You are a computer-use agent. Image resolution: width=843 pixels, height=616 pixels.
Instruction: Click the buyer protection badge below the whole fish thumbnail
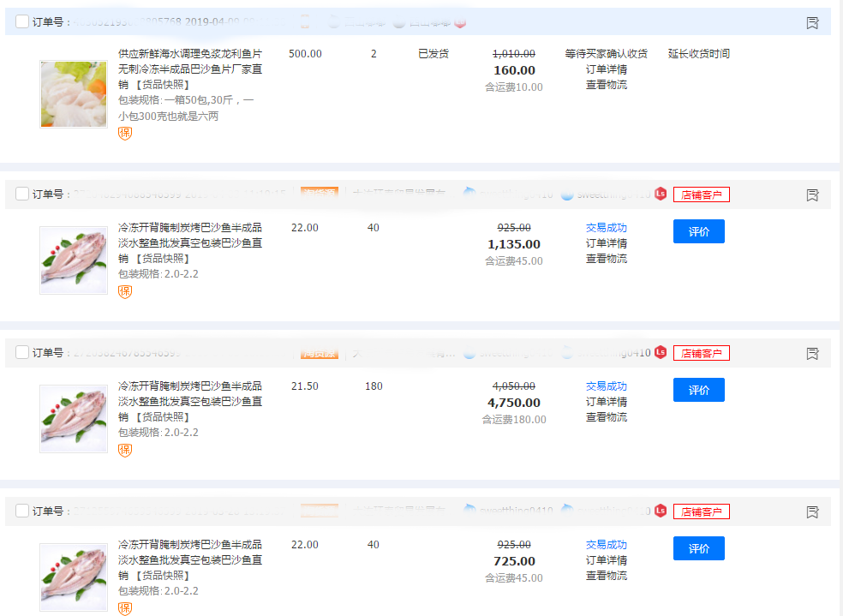[x=124, y=291]
